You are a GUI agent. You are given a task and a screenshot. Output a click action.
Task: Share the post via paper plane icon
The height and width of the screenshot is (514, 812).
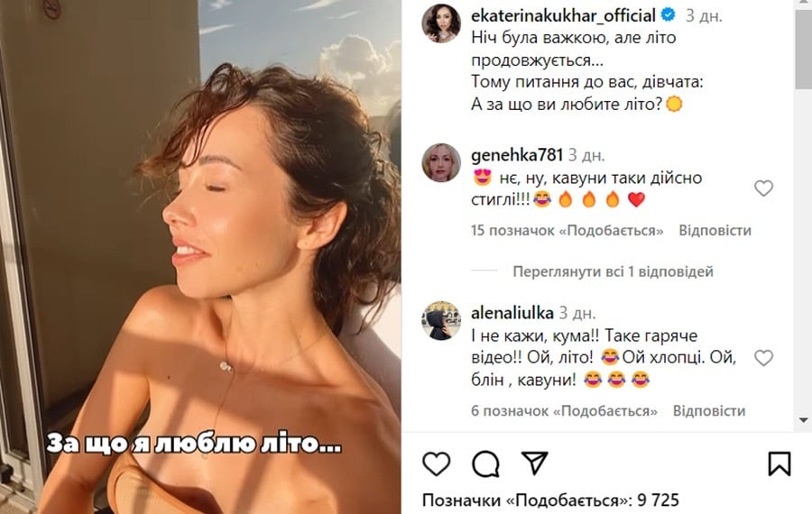(x=534, y=463)
